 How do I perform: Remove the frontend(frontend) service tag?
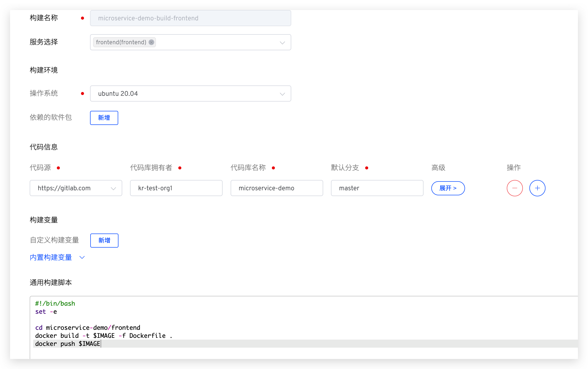click(151, 42)
